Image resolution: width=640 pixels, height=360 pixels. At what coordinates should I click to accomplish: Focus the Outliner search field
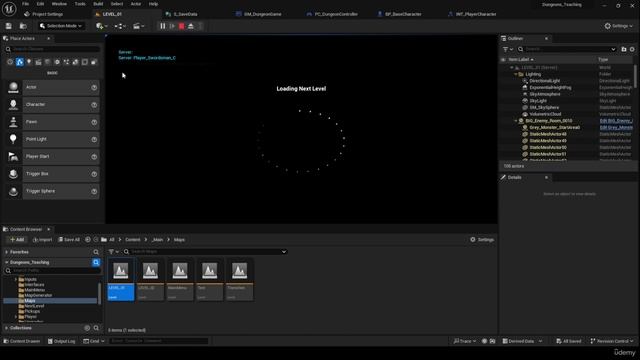click(x=567, y=49)
